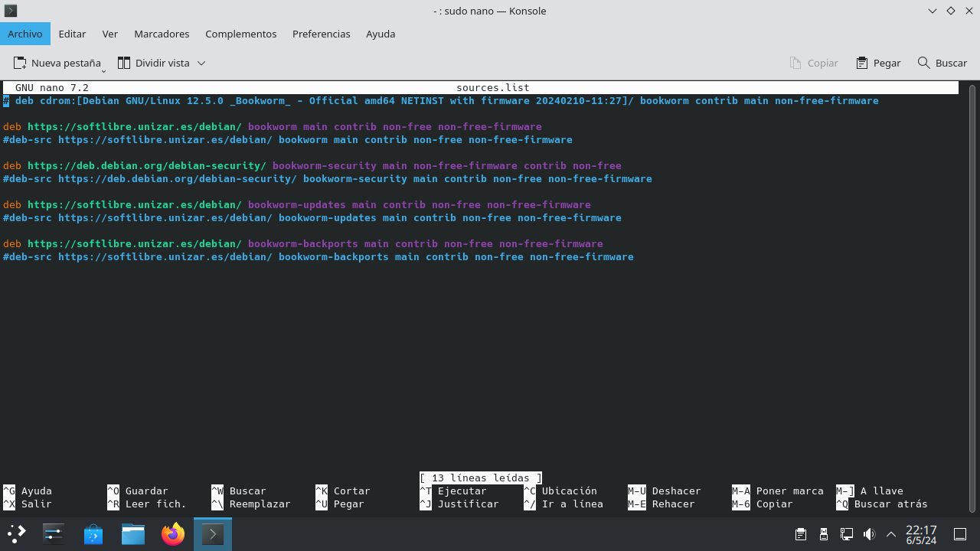980x551 pixels.
Task: Click the deb bookworm main contrib line
Action: tap(273, 127)
